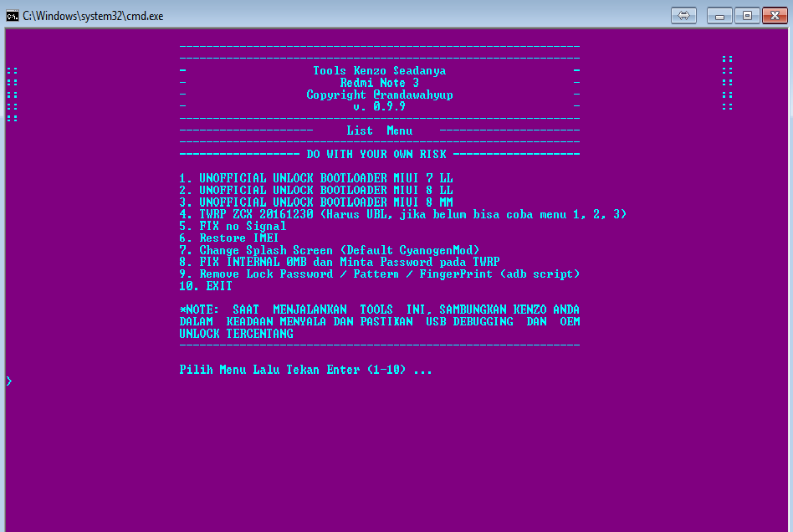Click menu line '2. UNOFFICIAL UNLOCK BOOTLOADER MIUI 8 LL'
This screenshot has height=532, width=793.
(x=316, y=190)
